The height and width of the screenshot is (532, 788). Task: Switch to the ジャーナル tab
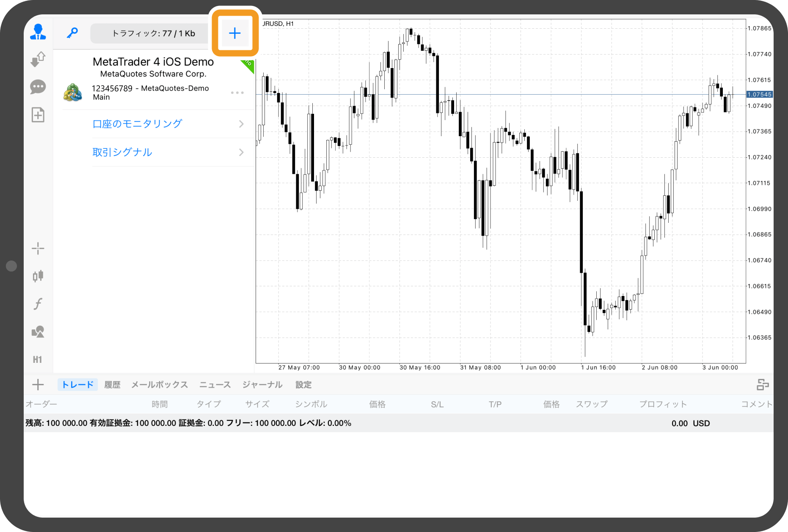point(262,384)
